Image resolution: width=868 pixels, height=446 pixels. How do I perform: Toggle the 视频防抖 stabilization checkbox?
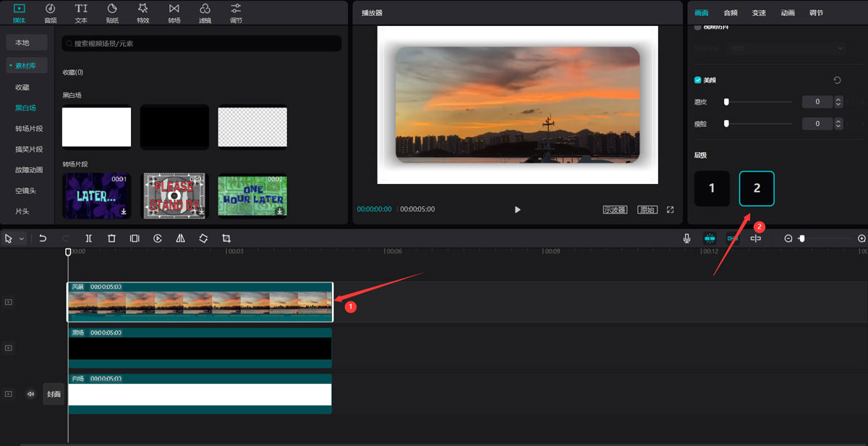click(x=698, y=28)
